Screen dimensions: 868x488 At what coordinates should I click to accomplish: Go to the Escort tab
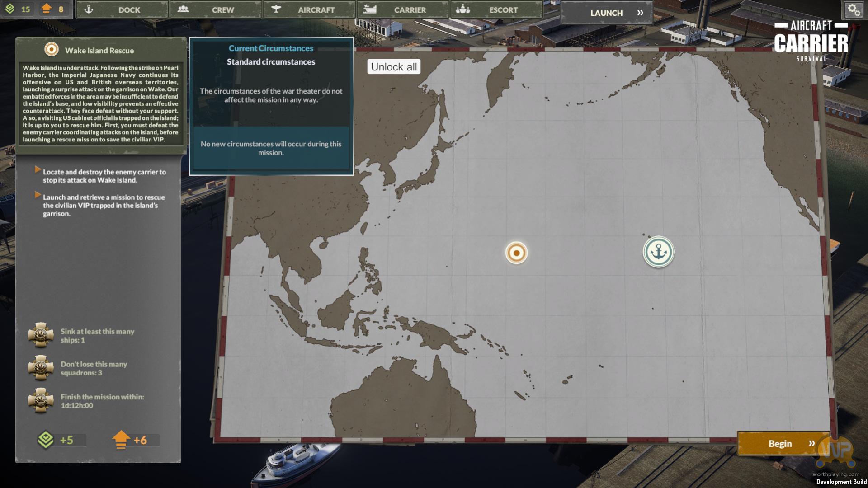496,9
